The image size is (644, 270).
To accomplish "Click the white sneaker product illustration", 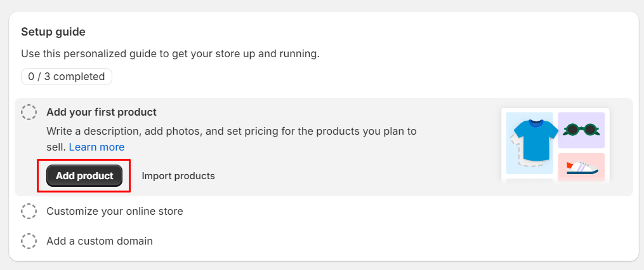I will point(581,167).
